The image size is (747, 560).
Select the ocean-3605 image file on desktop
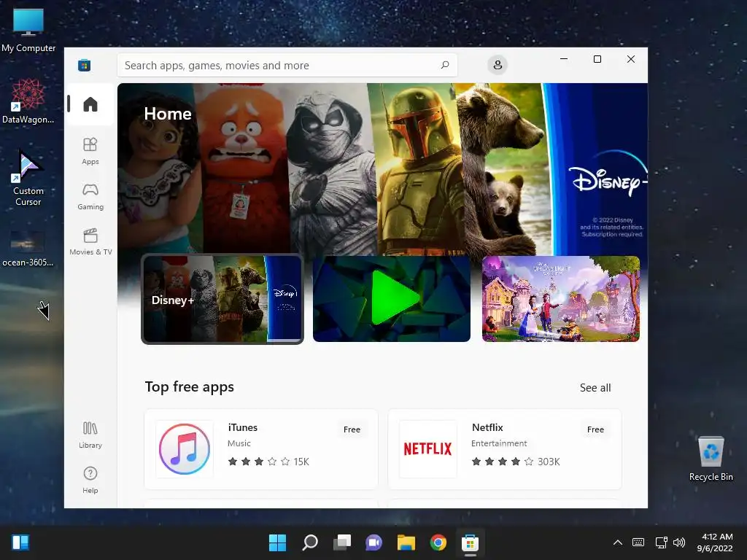click(x=28, y=248)
